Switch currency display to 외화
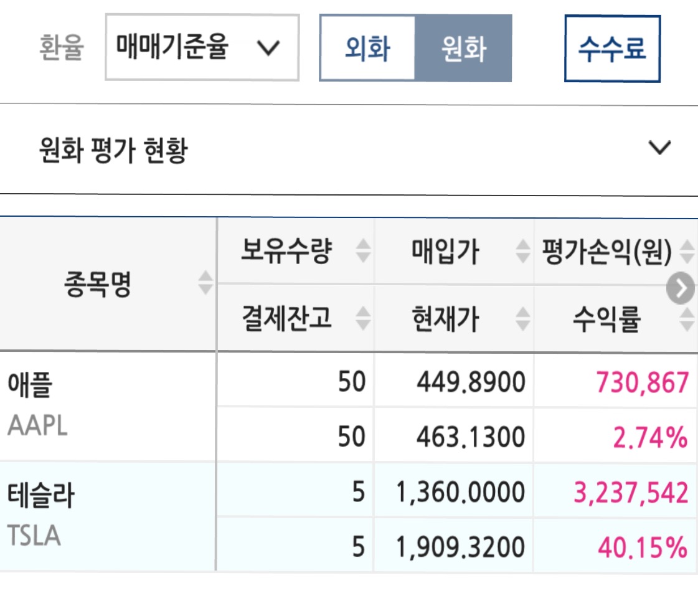698x616 pixels. [367, 48]
